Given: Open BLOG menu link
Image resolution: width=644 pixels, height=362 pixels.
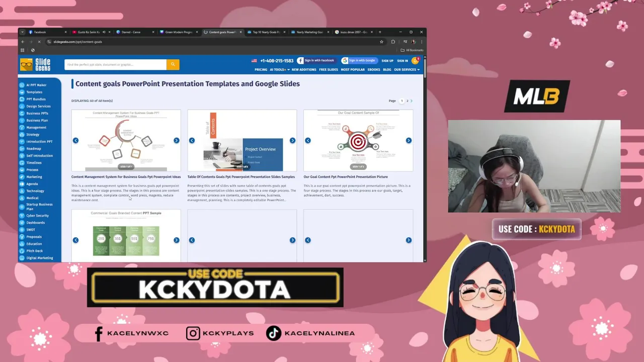Looking at the screenshot, I should tap(387, 70).
